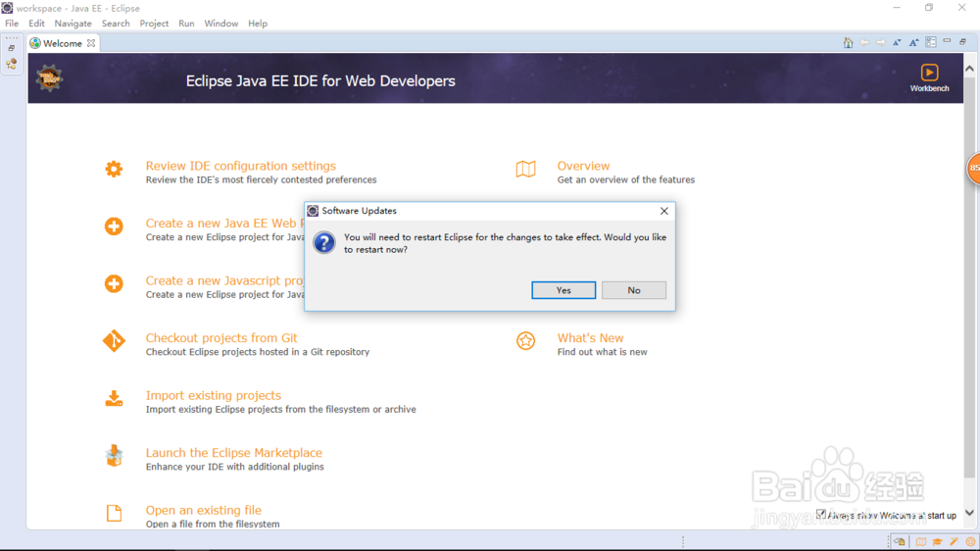Viewport: 980px width, 551px height.
Task: Click the question mark icon in Software Updates dialog
Action: pos(324,242)
